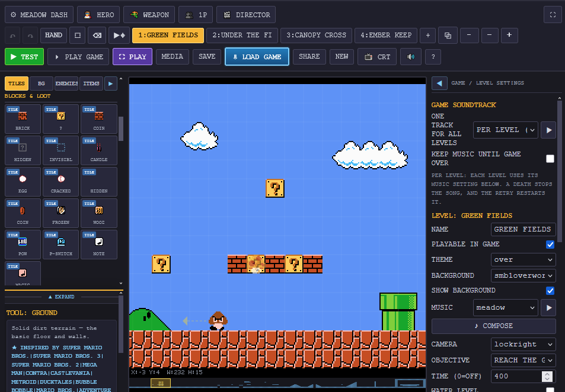The height and width of the screenshot is (392, 565).
Task: Switch to the 2:Under The Fi level tab
Action: pos(242,36)
